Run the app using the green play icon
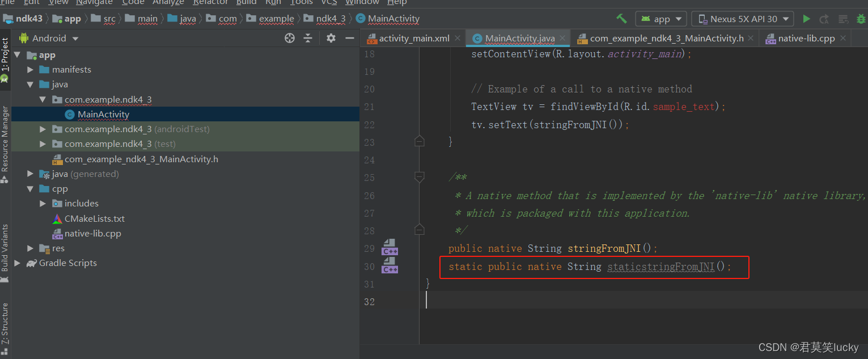This screenshot has height=359, width=868. pyautogui.click(x=807, y=19)
